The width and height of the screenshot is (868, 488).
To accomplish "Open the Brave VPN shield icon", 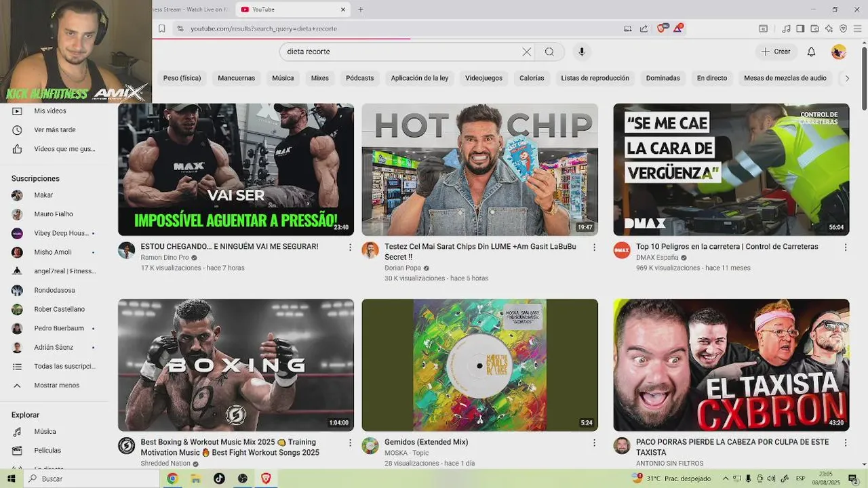I will (x=843, y=28).
